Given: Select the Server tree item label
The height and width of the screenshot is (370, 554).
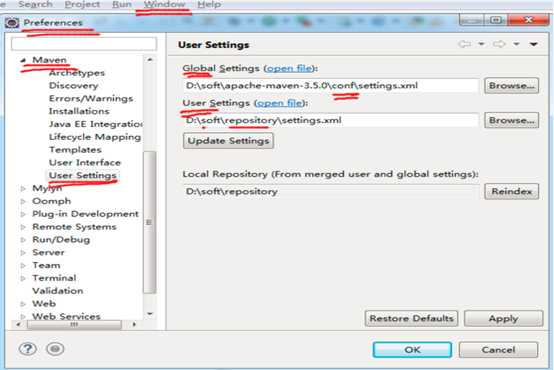Looking at the screenshot, I should pos(48,252).
